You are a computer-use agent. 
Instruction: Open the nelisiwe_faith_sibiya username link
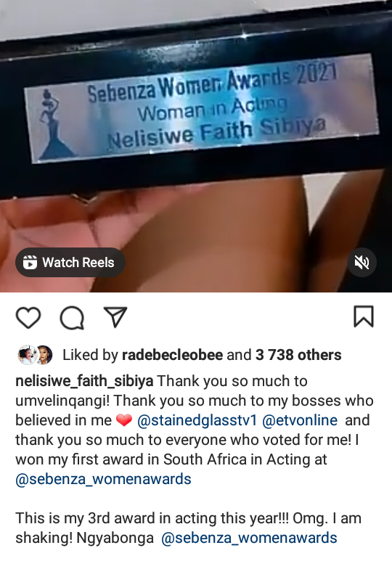point(84,381)
